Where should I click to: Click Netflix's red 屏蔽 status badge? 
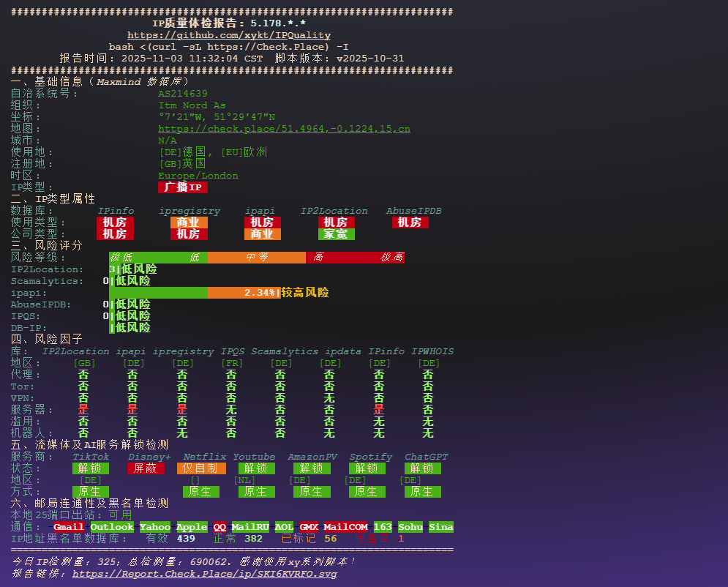click(x=146, y=468)
